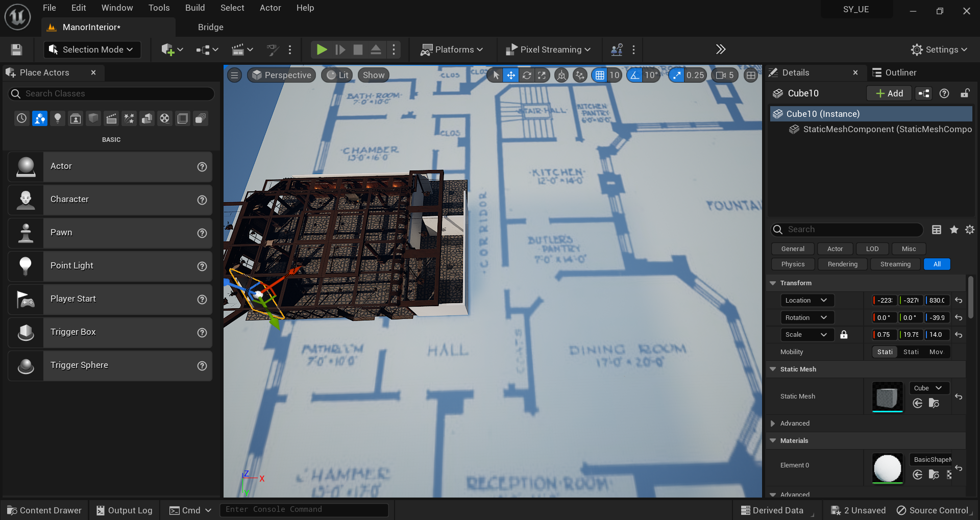Select the Point Light actor entry
This screenshot has height=520, width=980.
110,266
